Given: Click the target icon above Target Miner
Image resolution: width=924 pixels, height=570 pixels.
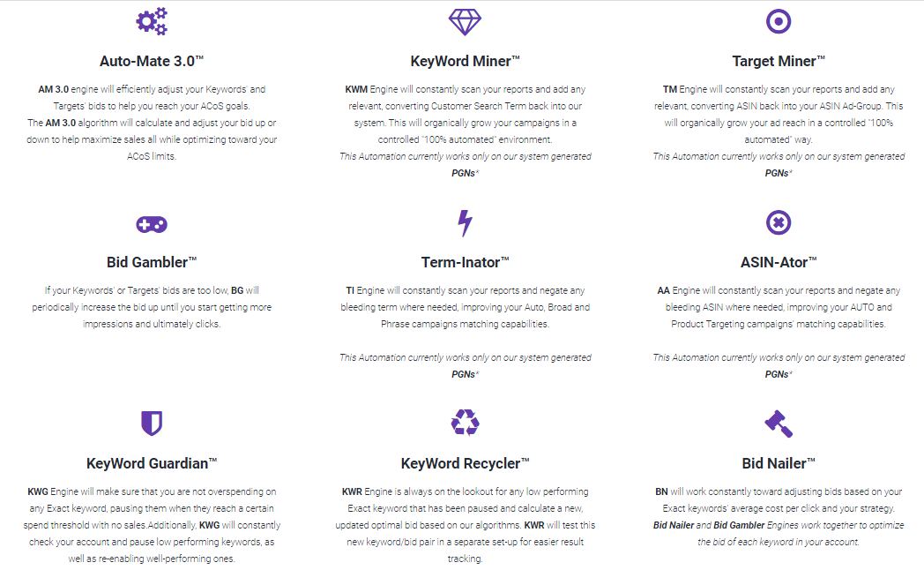Looking at the screenshot, I should (x=779, y=22).
